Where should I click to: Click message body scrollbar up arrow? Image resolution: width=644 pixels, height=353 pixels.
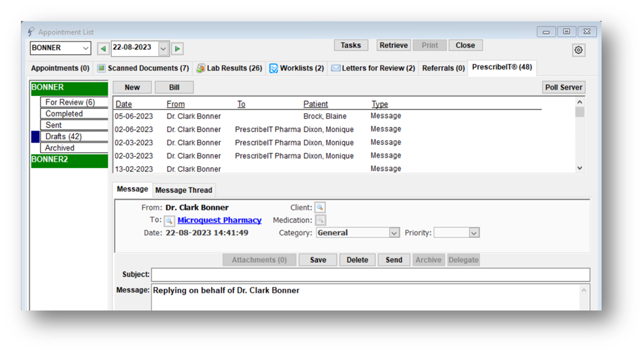pos(584,290)
